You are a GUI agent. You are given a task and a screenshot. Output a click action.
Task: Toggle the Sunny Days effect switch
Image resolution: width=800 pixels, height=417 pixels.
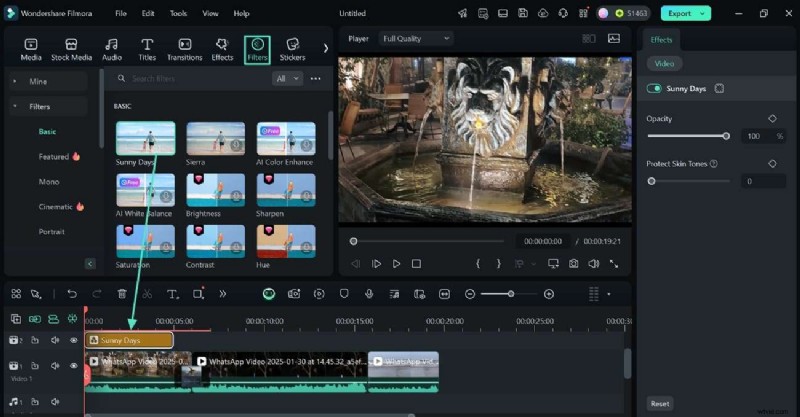[x=654, y=89]
